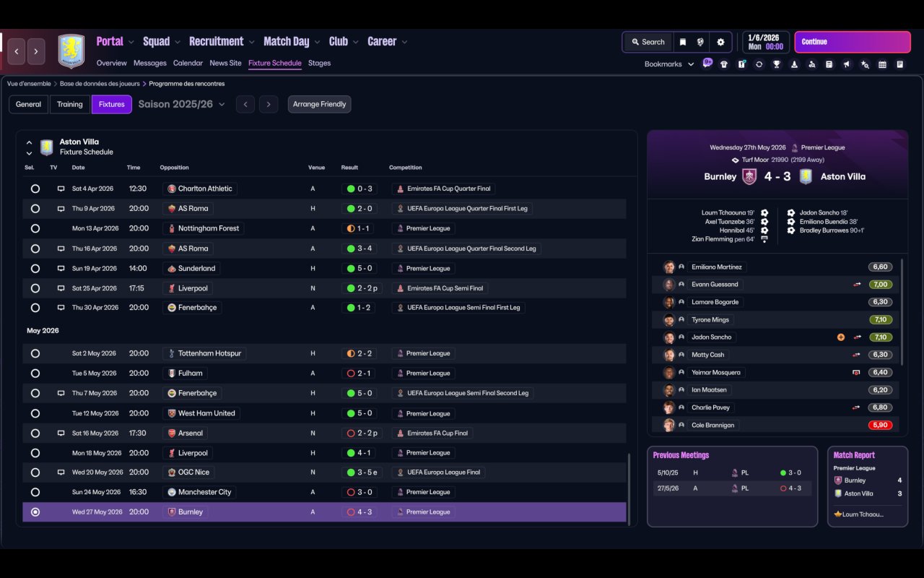Image resolution: width=924 pixels, height=578 pixels.
Task: Open the Stages sub-tab
Action: (x=319, y=63)
